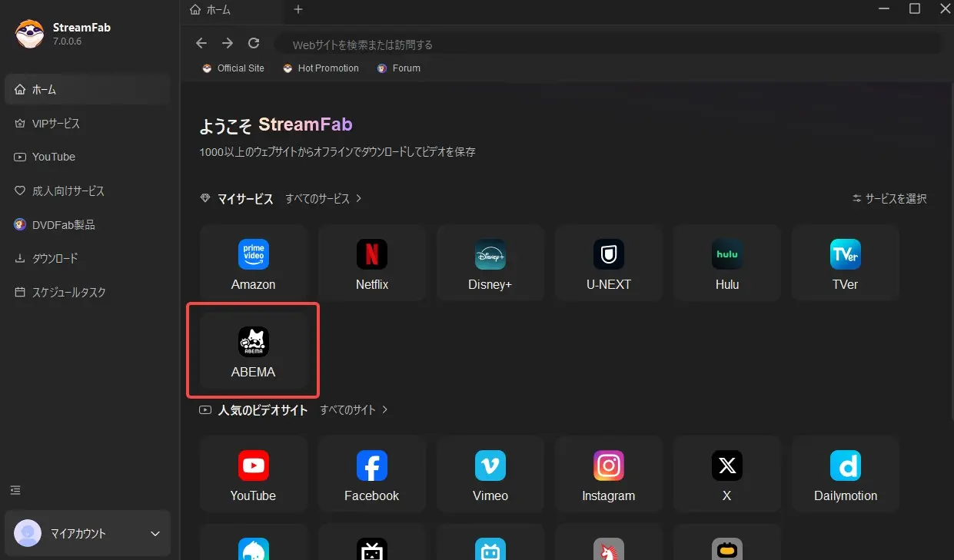
Task: Collapse the sidebar with the bottom-left menu icon
Action: pos(15,490)
